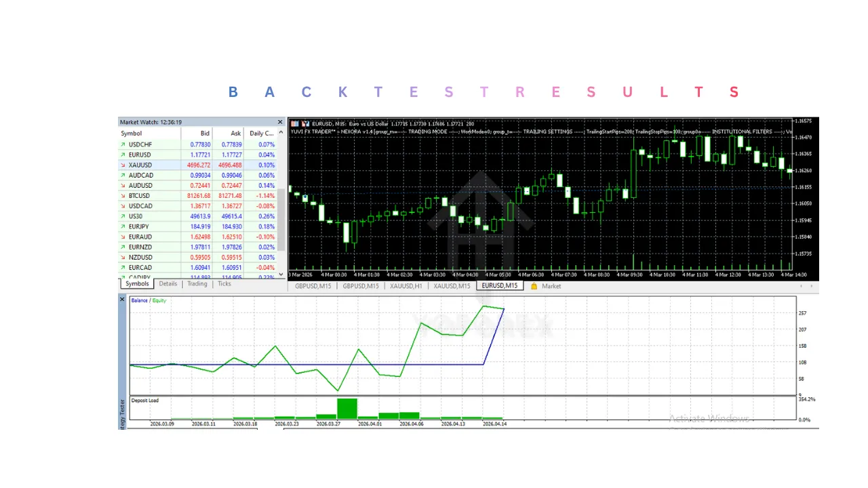The height and width of the screenshot is (488, 868).
Task: Click the red down arrow beside NZDUSD
Action: (123, 258)
